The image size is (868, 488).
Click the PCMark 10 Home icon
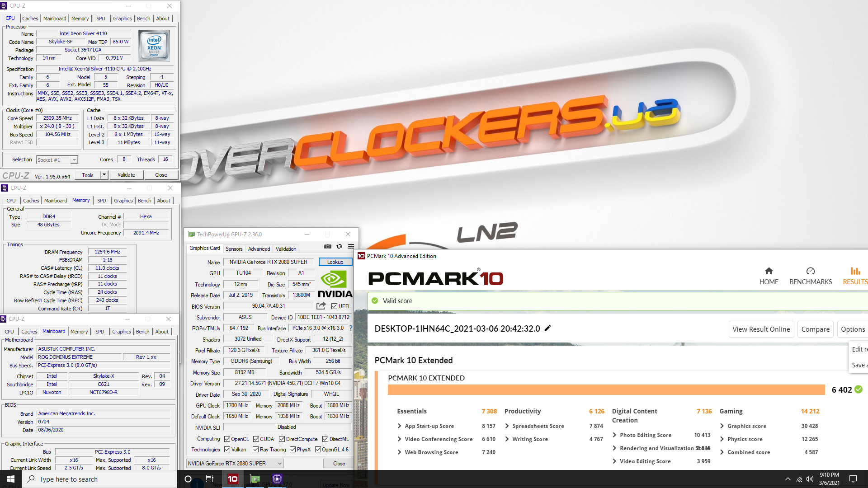click(x=769, y=271)
